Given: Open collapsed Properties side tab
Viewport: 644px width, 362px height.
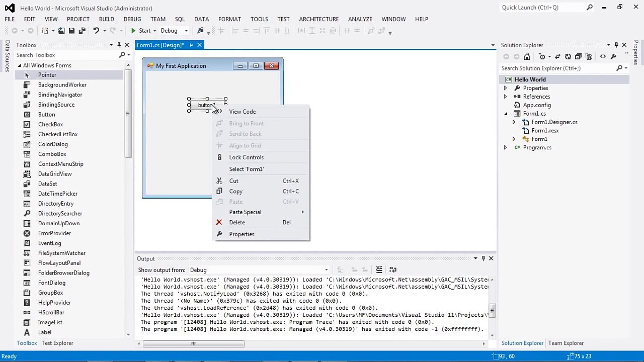Looking at the screenshot, I should tap(636, 52).
